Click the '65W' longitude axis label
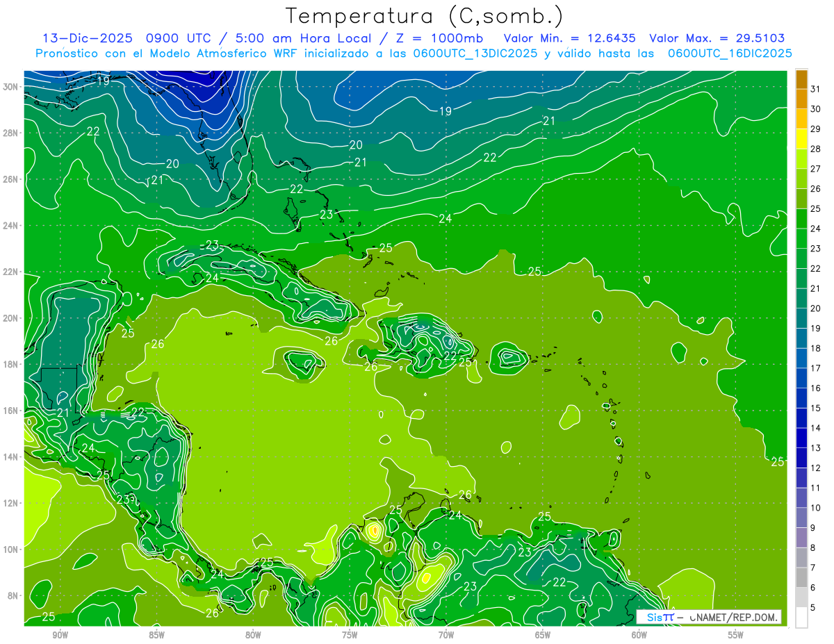Image resolution: width=834 pixels, height=644 pixels. point(543,635)
